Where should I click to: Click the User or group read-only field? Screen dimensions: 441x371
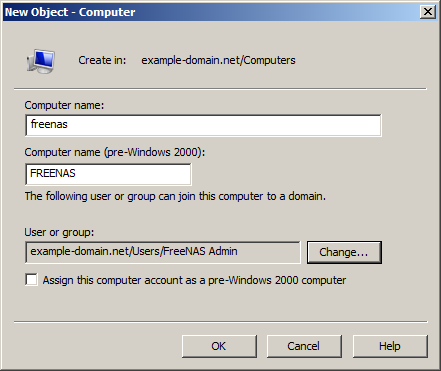(x=163, y=252)
